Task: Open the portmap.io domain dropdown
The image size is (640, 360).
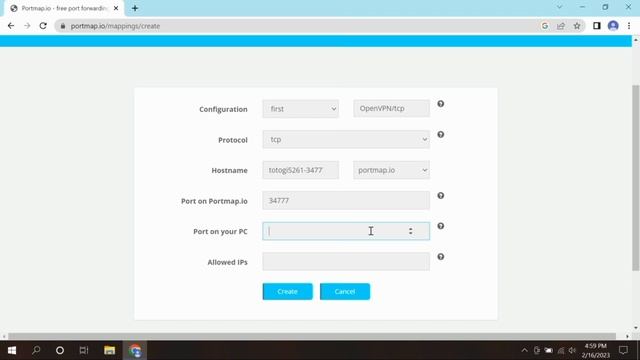Action: pyautogui.click(x=391, y=170)
